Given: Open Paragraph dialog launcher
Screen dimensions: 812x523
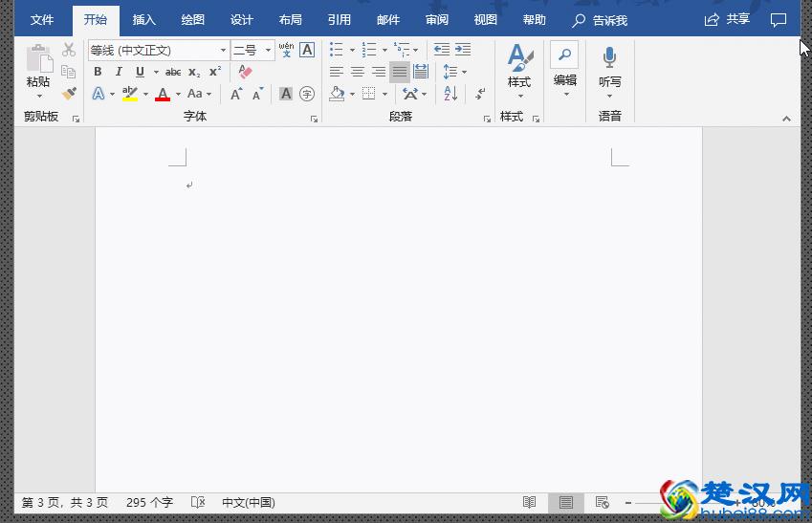Looking at the screenshot, I should 487,120.
